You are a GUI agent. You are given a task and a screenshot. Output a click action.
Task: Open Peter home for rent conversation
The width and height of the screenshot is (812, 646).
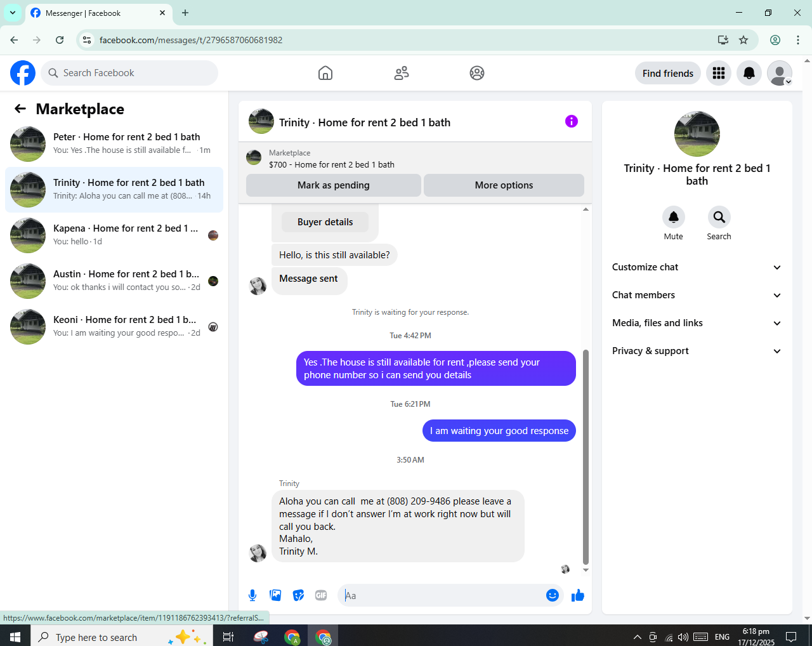[x=114, y=144]
